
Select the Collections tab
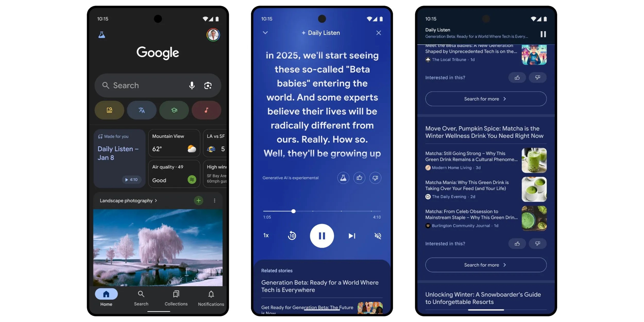[x=176, y=298]
